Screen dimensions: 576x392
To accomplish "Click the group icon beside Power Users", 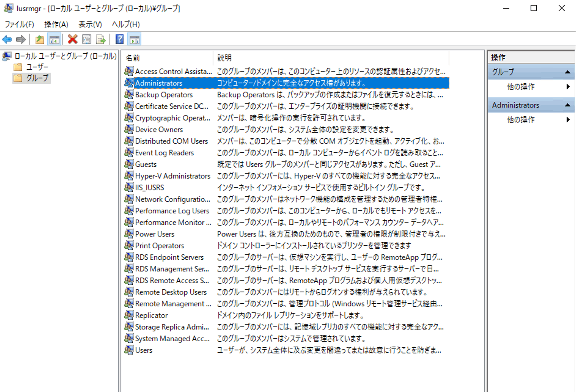I will [129, 234].
